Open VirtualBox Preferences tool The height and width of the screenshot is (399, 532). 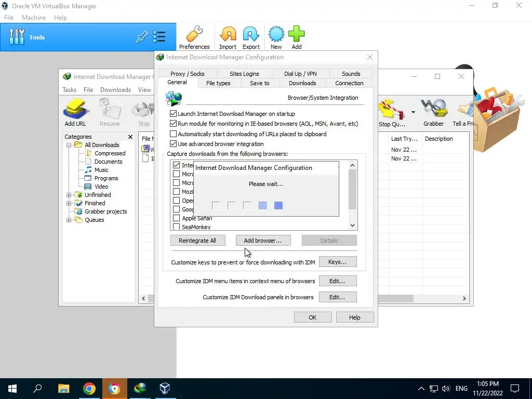tap(194, 37)
